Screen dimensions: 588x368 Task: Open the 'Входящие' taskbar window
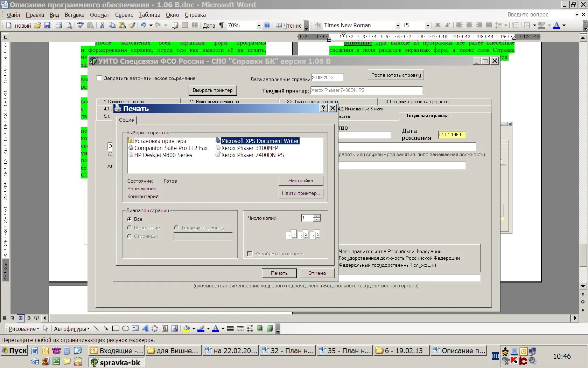click(117, 350)
